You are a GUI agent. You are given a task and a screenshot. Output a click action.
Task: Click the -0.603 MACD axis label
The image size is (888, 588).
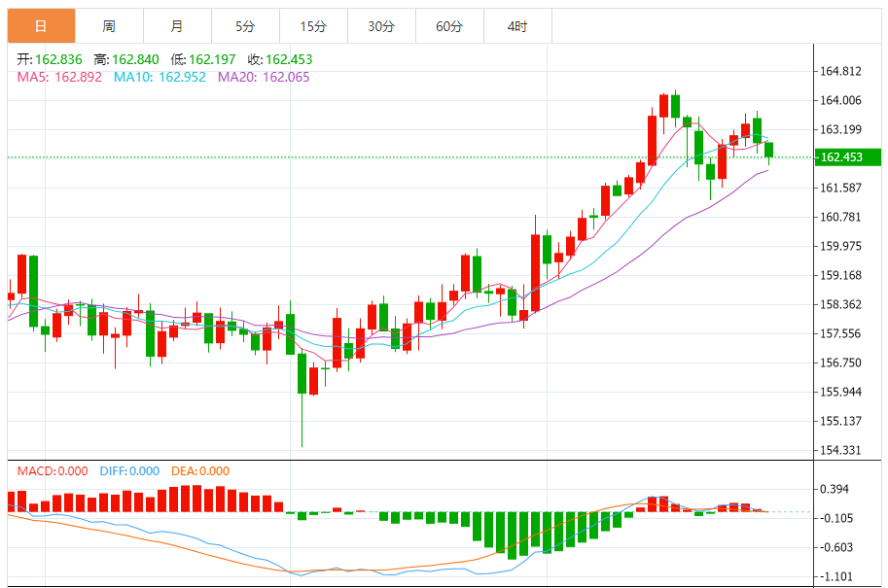(x=835, y=547)
